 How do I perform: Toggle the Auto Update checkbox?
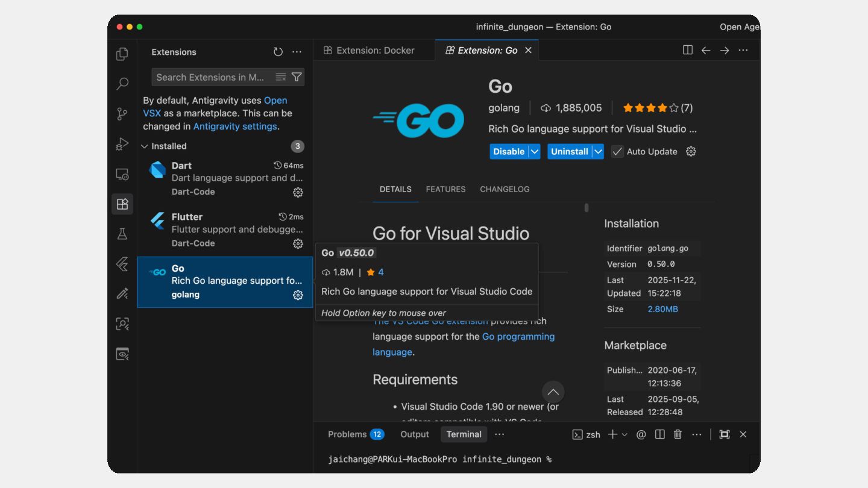coord(617,152)
